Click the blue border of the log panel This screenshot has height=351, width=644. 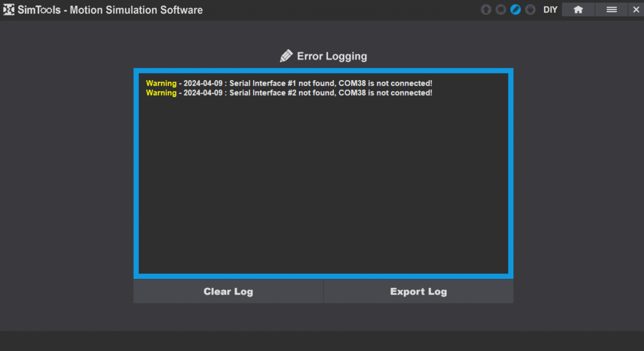pos(136,173)
